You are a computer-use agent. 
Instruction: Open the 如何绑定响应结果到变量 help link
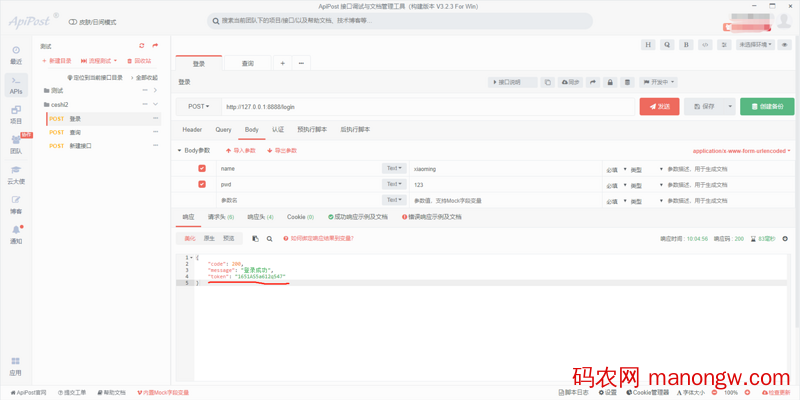(x=318, y=238)
